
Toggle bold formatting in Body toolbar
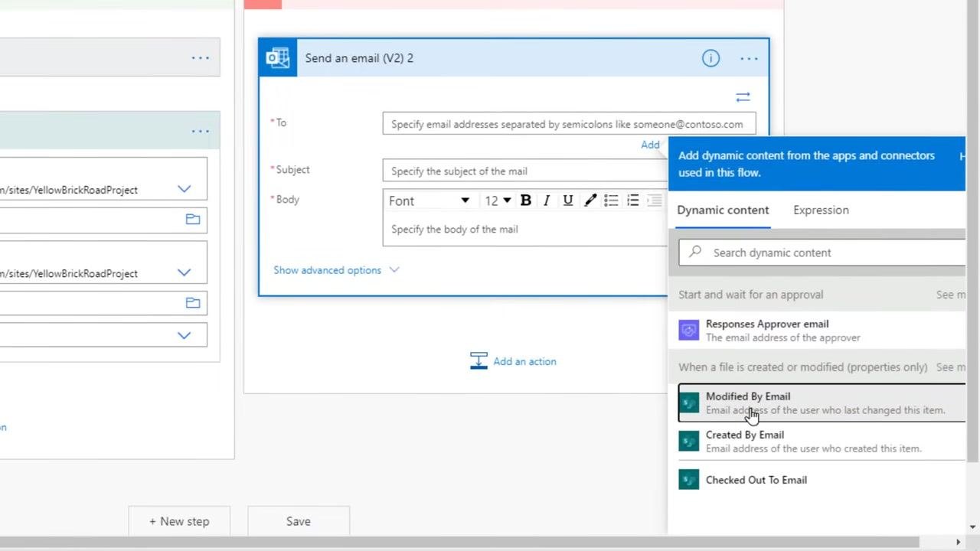tap(525, 201)
